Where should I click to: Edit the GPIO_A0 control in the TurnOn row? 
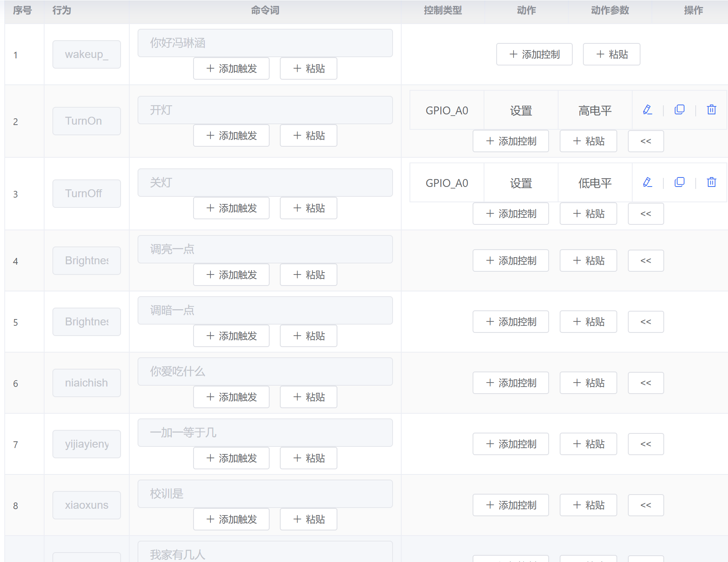648,109
